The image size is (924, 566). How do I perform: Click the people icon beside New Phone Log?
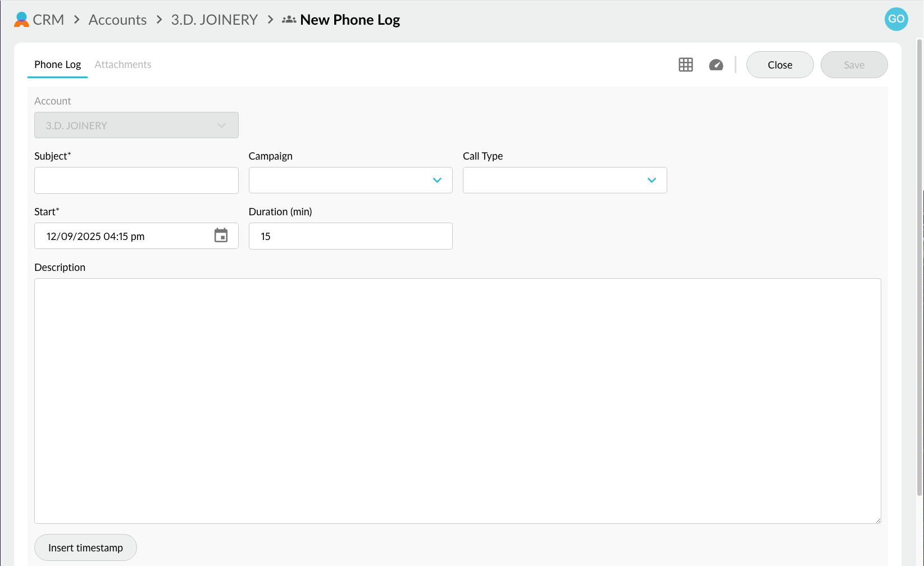point(289,20)
